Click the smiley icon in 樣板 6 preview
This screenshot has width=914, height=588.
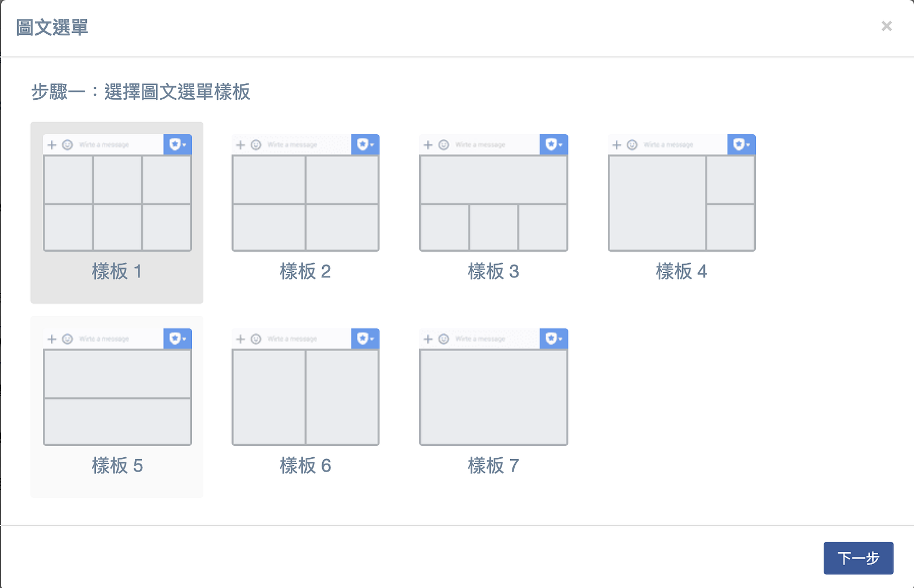pos(256,339)
